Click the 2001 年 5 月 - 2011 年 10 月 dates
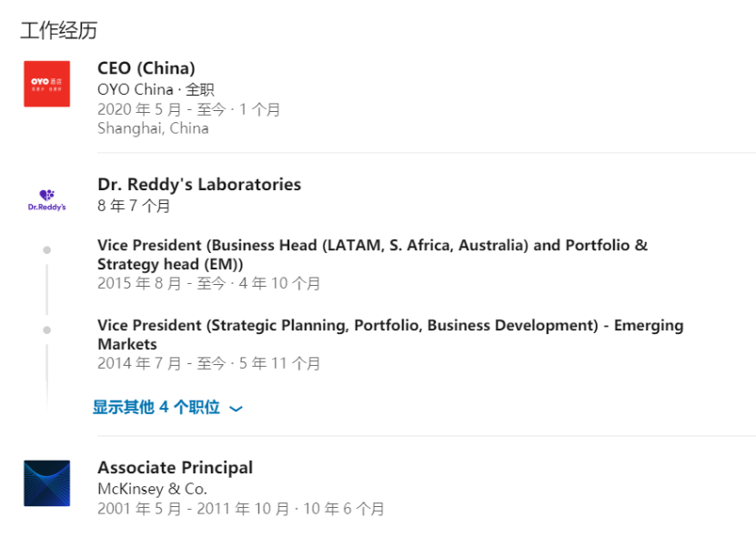The width and height of the screenshot is (756, 538). coord(240,509)
